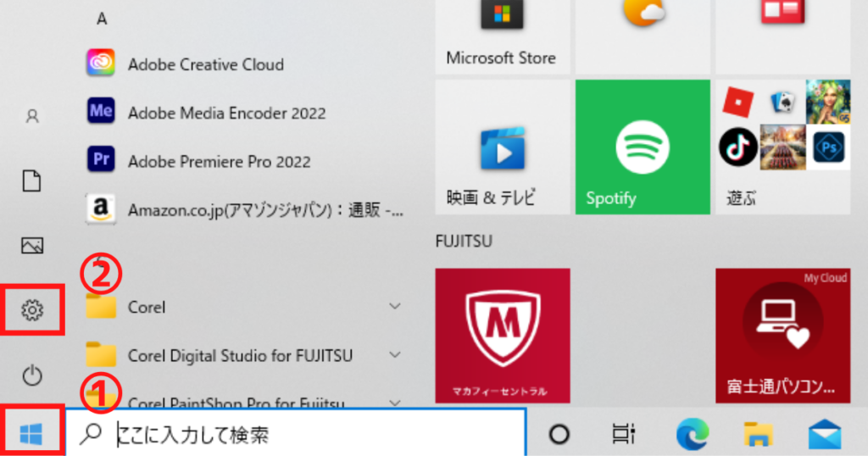Open Mail app from taskbar
Image resolution: width=868 pixels, height=456 pixels.
point(825,435)
